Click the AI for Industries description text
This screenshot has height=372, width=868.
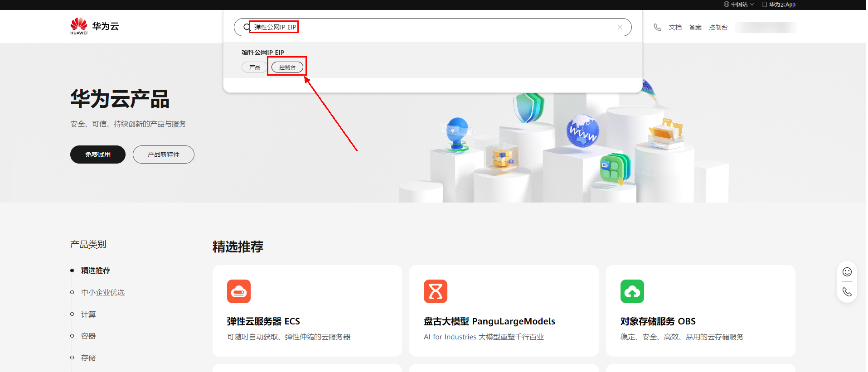[484, 337]
